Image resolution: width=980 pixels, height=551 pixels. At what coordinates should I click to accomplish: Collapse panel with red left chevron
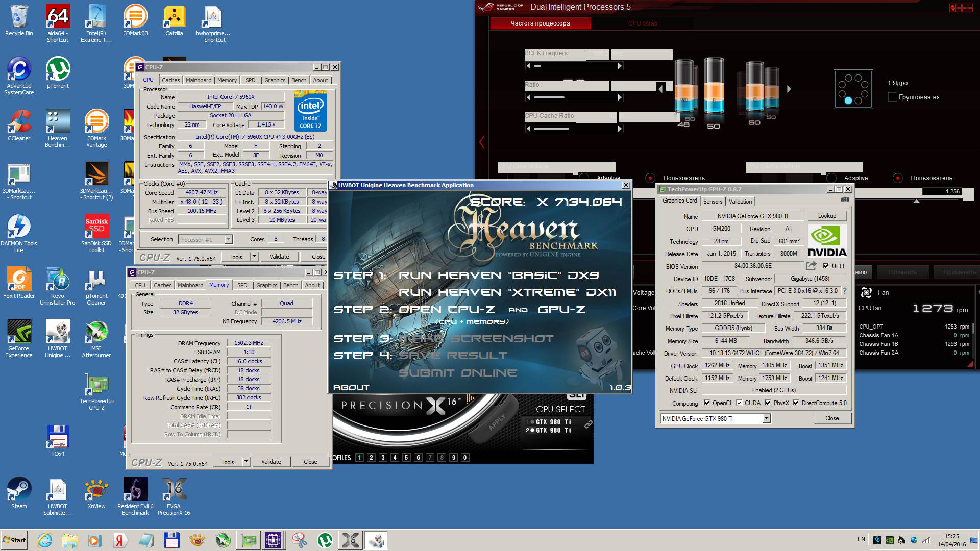[481, 142]
